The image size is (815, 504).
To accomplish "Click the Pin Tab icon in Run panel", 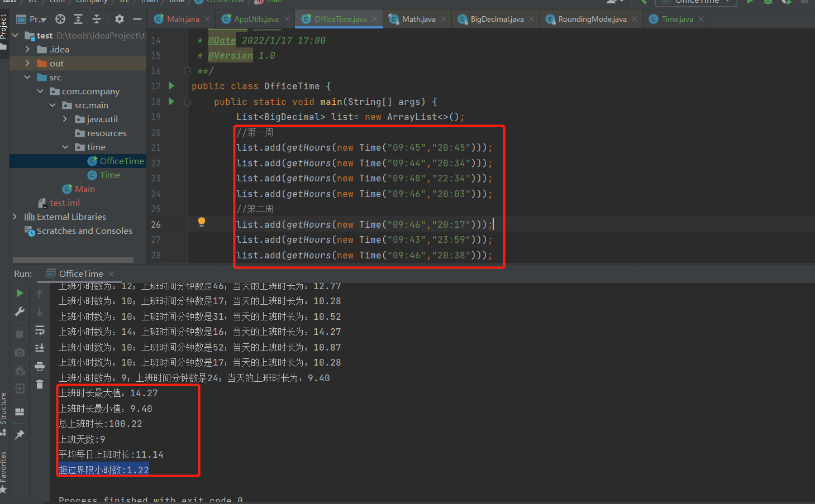I will coord(20,434).
